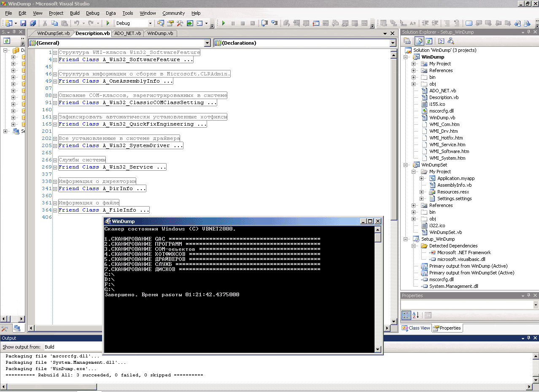
Task: Open the (General) class dropdown
Action: point(207,43)
